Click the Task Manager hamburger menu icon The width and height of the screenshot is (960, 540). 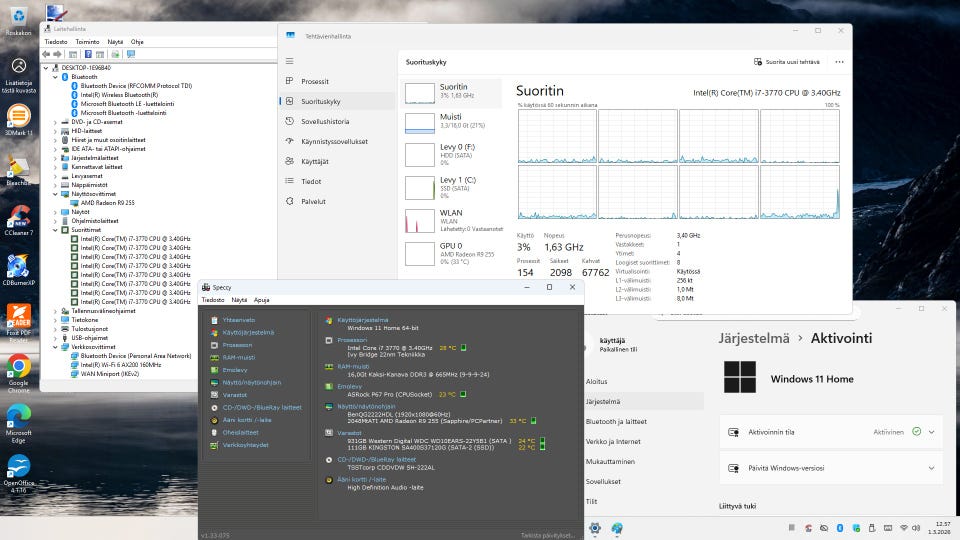(290, 61)
